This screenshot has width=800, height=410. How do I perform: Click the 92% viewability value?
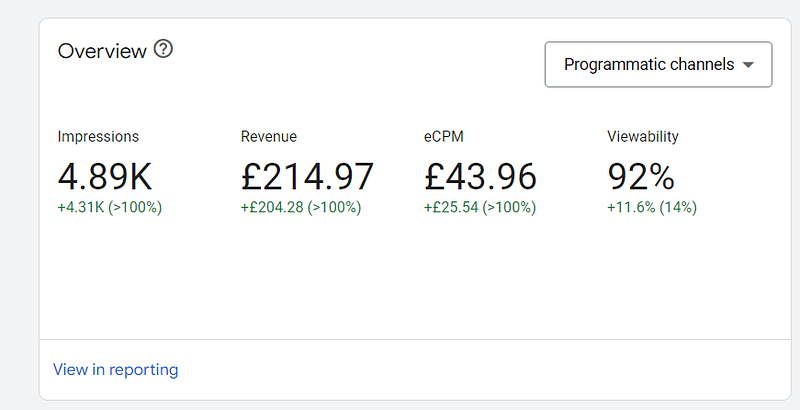pyautogui.click(x=641, y=177)
